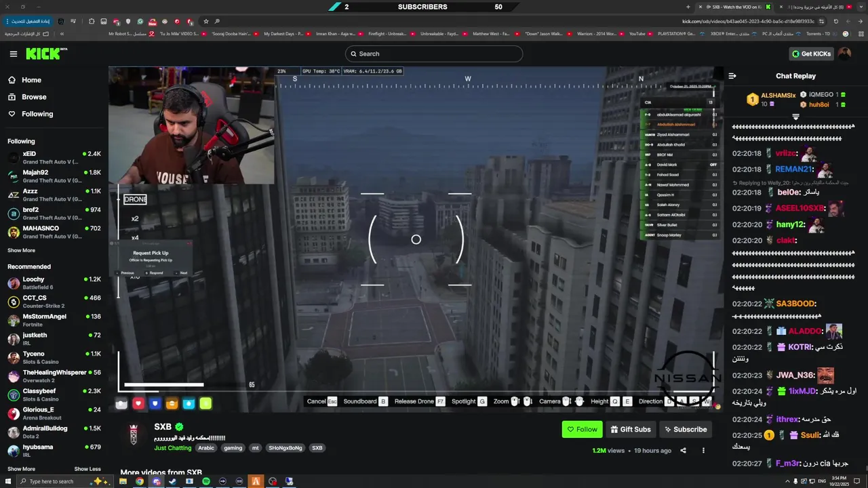Open the Kick hamburger sidebar menu

click(x=14, y=54)
